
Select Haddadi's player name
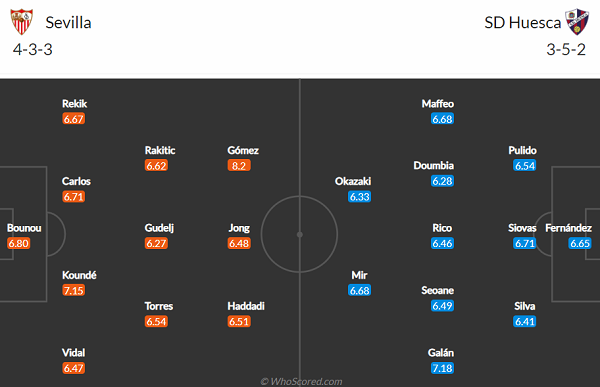(246, 306)
